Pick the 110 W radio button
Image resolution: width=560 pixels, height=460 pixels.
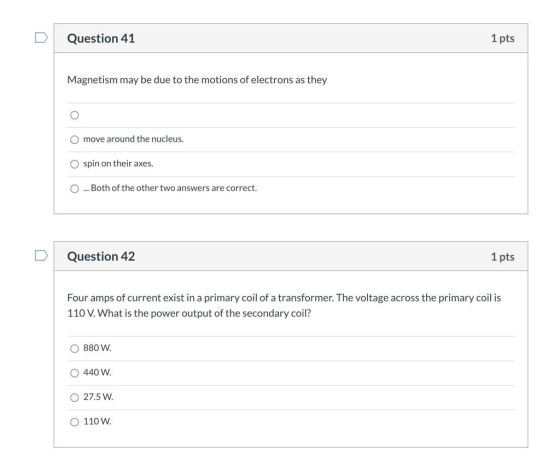click(x=74, y=422)
